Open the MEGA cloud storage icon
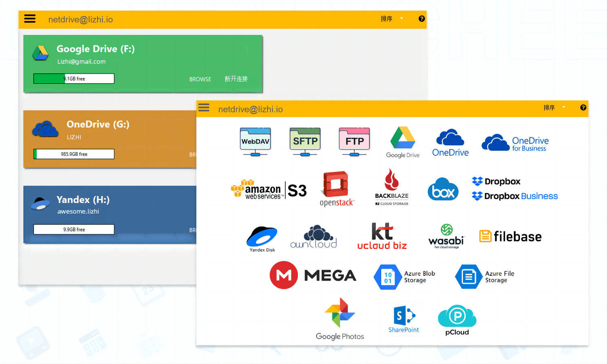 (313, 275)
